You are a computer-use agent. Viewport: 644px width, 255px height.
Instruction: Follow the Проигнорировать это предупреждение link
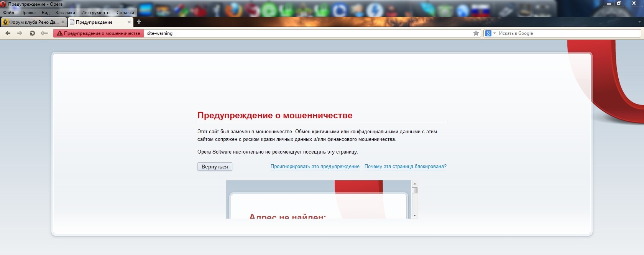tap(315, 167)
